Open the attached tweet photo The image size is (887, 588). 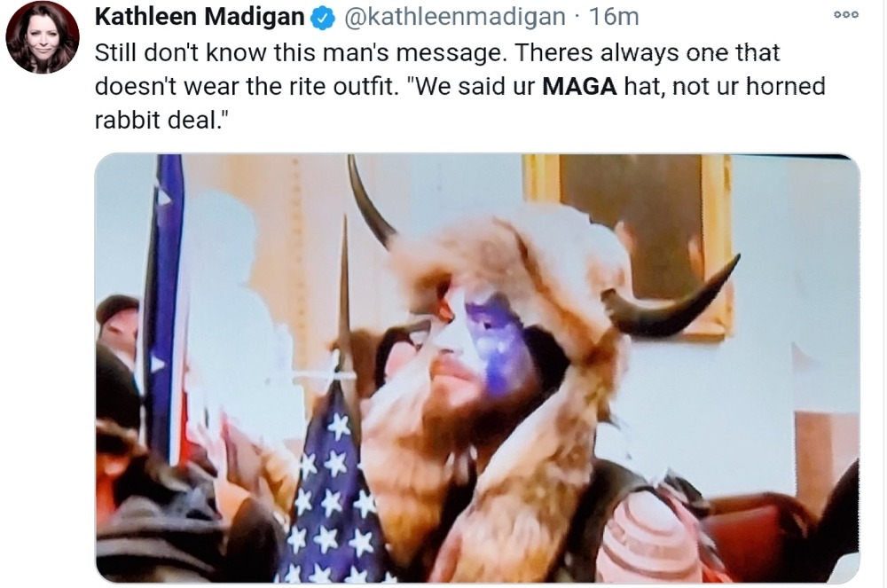pyautogui.click(x=477, y=368)
